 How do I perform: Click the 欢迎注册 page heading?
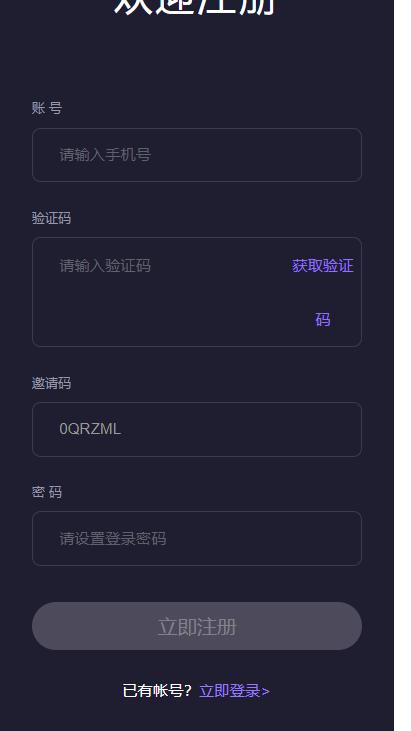tap(196, 7)
